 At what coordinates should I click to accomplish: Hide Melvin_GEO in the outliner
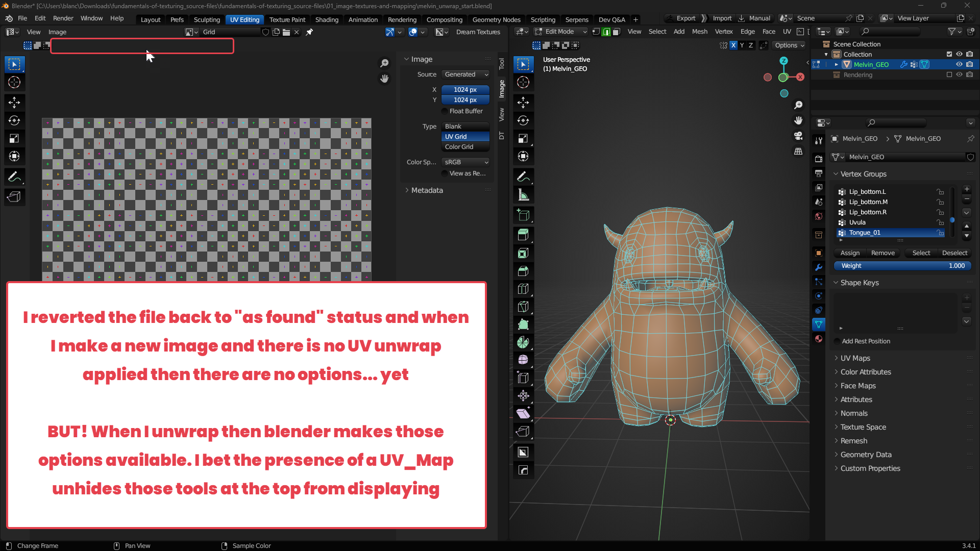959,64
